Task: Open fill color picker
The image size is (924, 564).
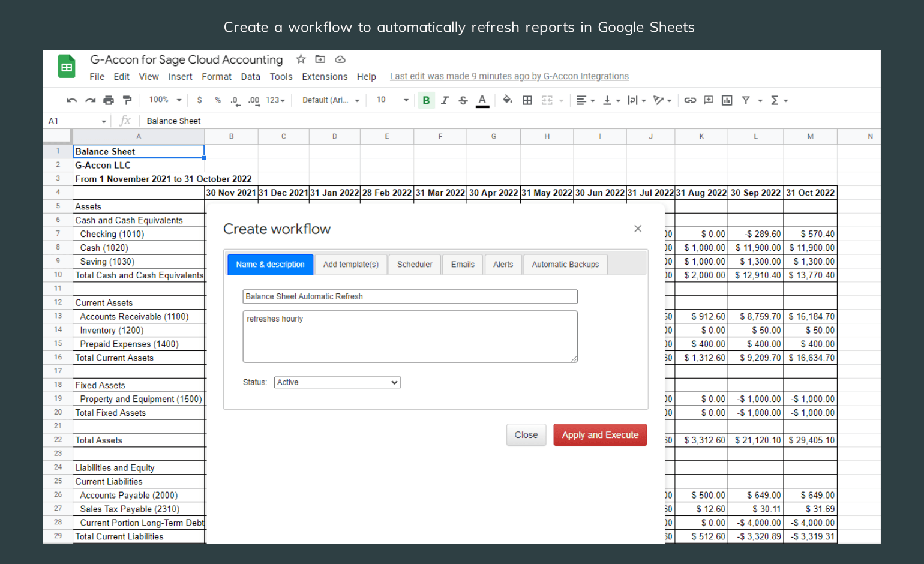Action: coord(508,100)
